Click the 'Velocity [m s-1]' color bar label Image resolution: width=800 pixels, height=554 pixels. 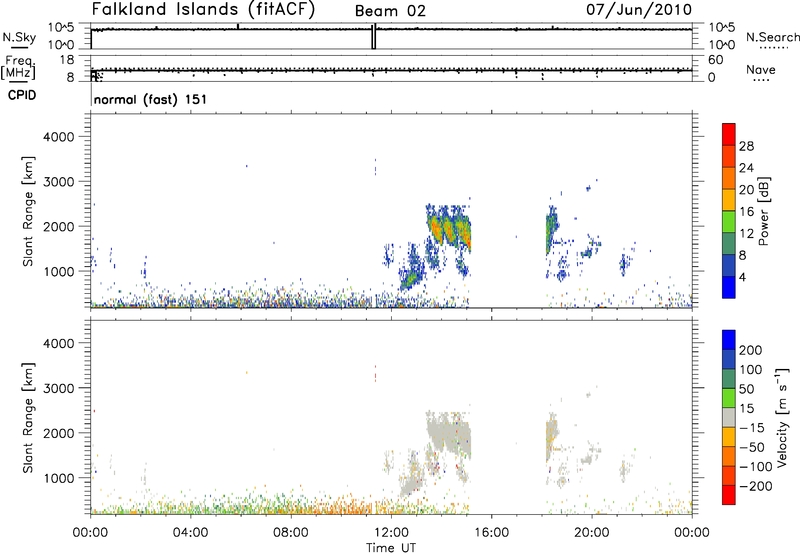tap(782, 417)
